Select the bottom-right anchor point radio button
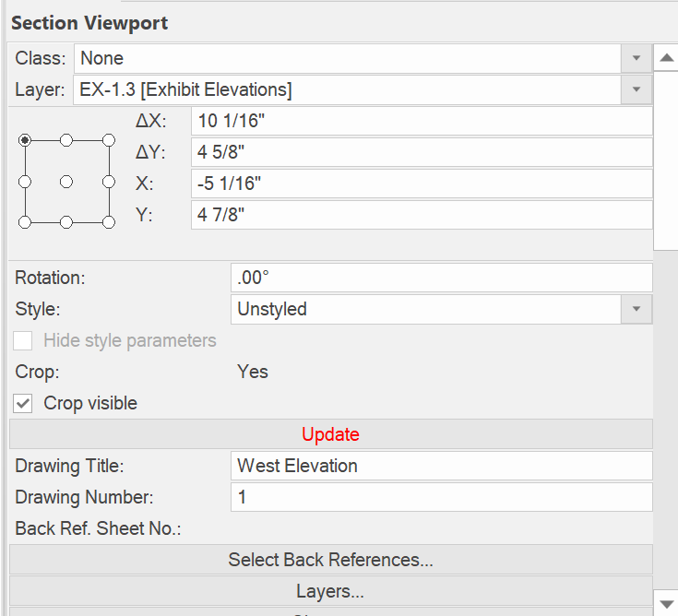The height and width of the screenshot is (616, 678). tap(108, 222)
